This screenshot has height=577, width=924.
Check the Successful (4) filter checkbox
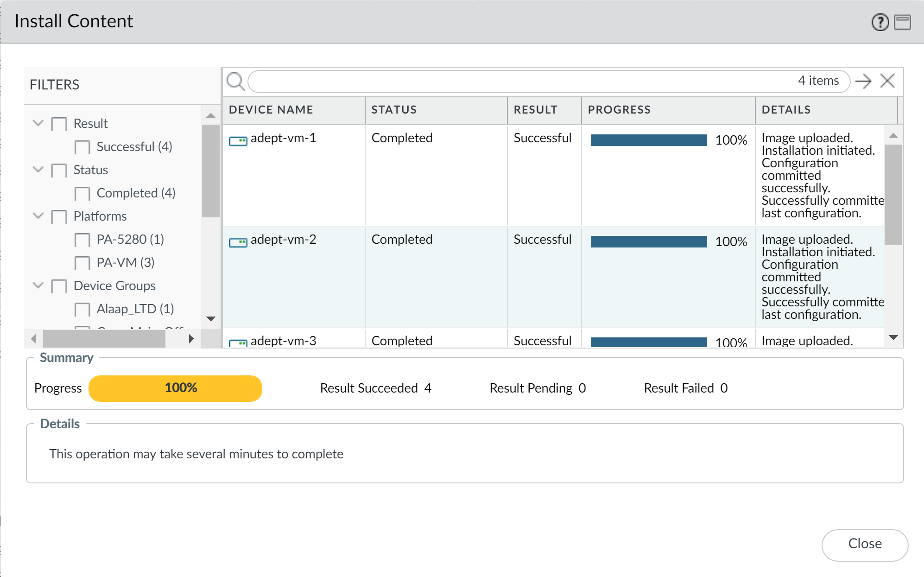82,147
